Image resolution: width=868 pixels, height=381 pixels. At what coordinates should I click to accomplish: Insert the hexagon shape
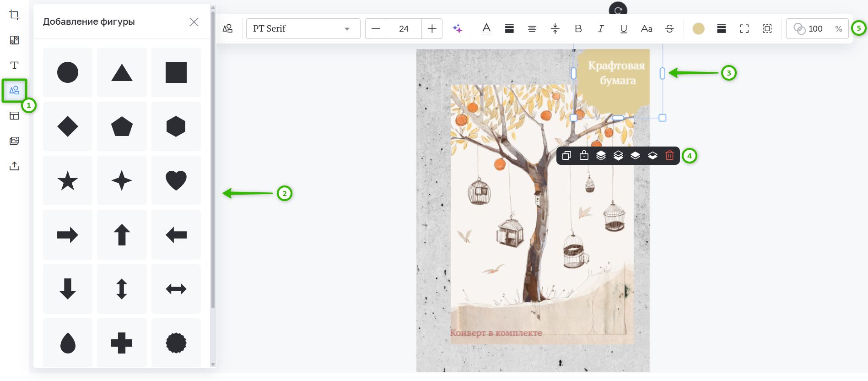(176, 126)
